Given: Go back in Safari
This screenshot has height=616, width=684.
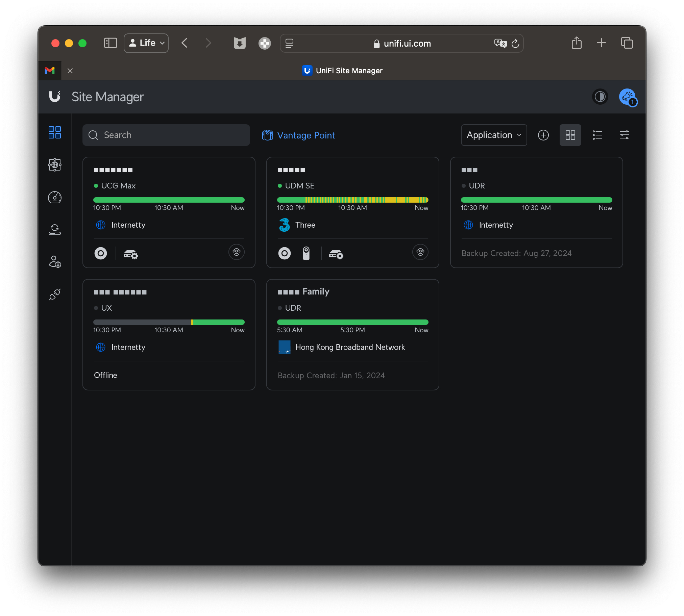Looking at the screenshot, I should click(x=184, y=43).
